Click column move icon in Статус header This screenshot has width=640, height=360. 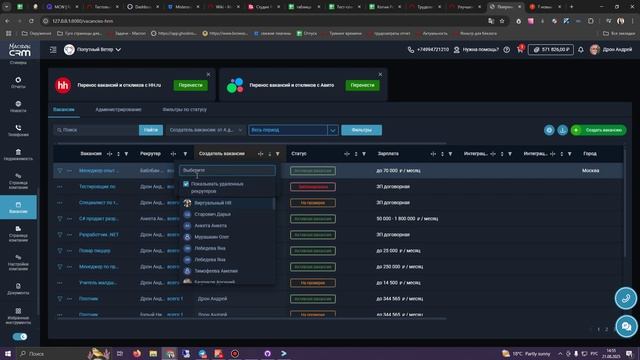pos(347,154)
